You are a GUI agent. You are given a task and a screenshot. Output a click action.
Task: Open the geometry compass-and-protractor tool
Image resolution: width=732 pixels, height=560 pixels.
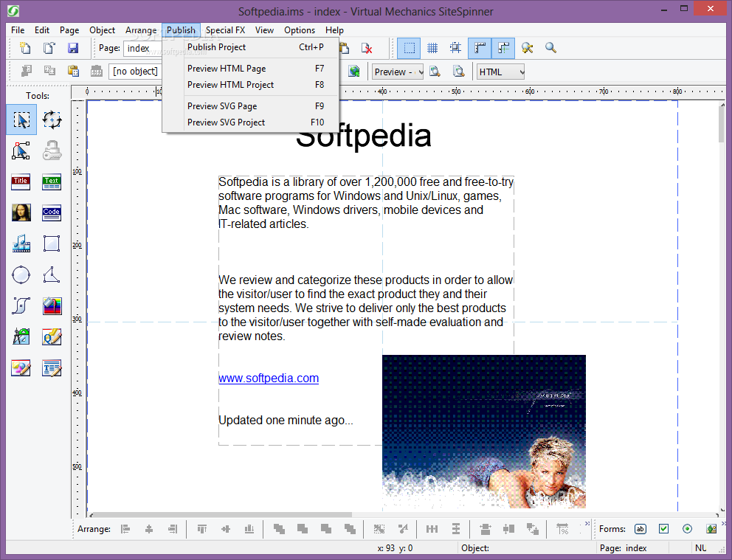21,336
